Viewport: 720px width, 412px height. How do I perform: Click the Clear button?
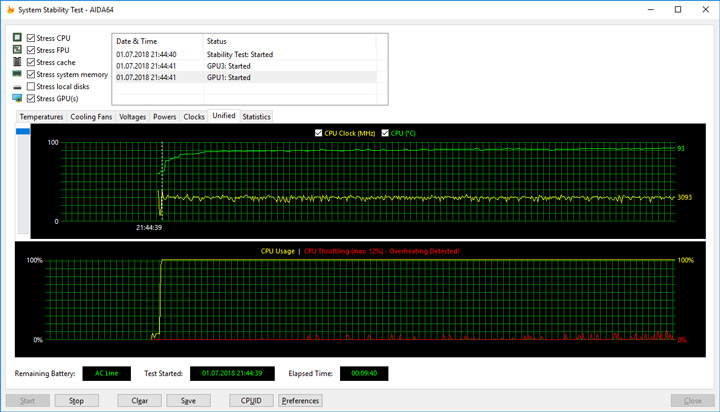point(139,401)
